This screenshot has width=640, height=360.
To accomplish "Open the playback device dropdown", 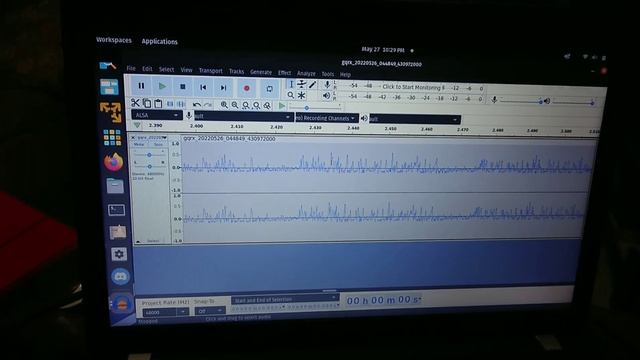I will pyautogui.click(x=415, y=119).
